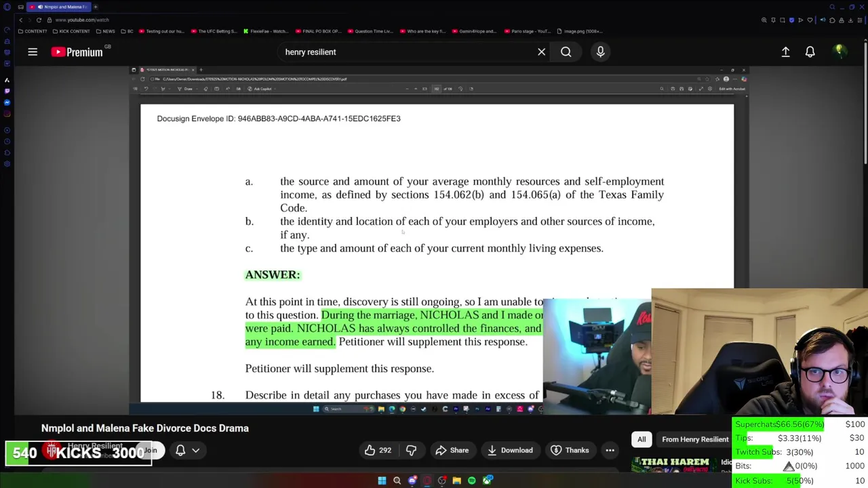Open the account avatar menu
Image resolution: width=868 pixels, height=488 pixels.
click(x=840, y=52)
